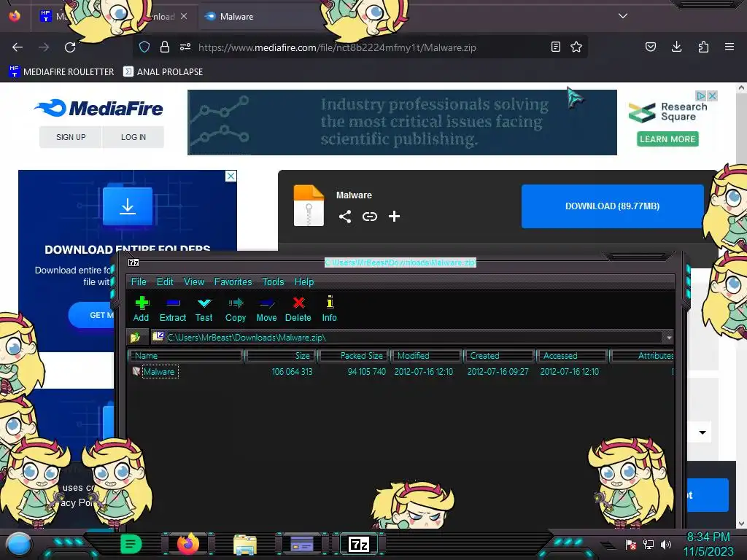The image size is (747, 560).
Task: Open the Firefox hamburger application menu
Action: coord(729,47)
